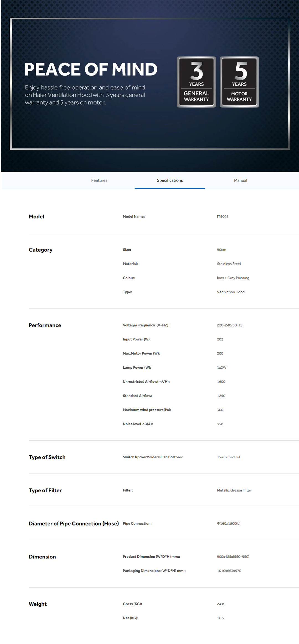Image resolution: width=299 pixels, height=644 pixels.
Task: Click the Stainless Steel material value
Action: 229,264
